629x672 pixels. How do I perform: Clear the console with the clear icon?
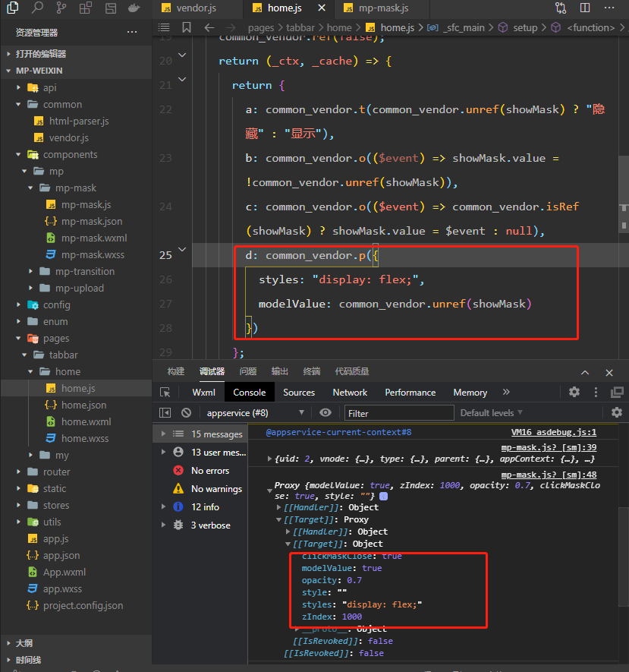[186, 412]
